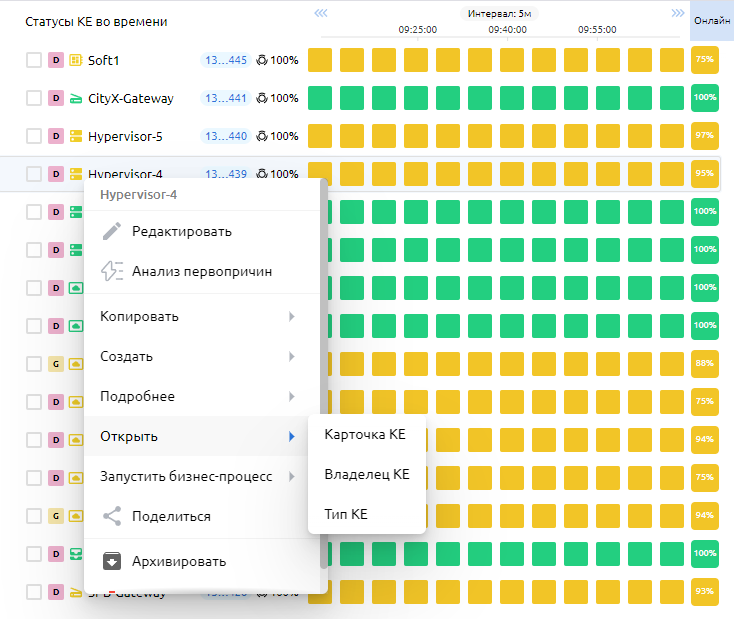
Task: Click the CityX-Gateway router icon
Action: [x=75, y=98]
